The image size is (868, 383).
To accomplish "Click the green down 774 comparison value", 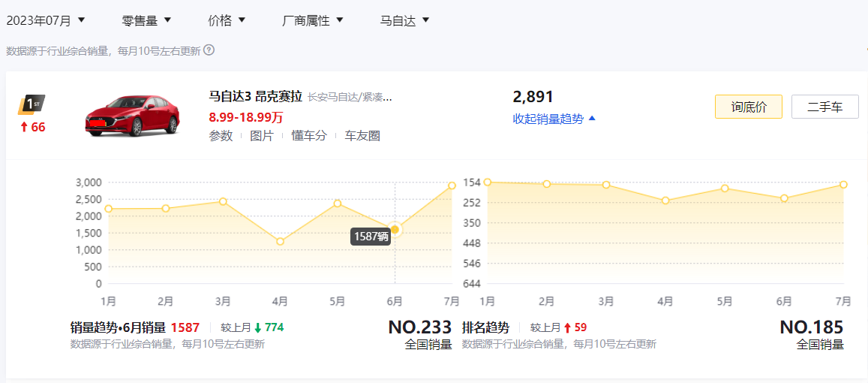I will coord(269,327).
